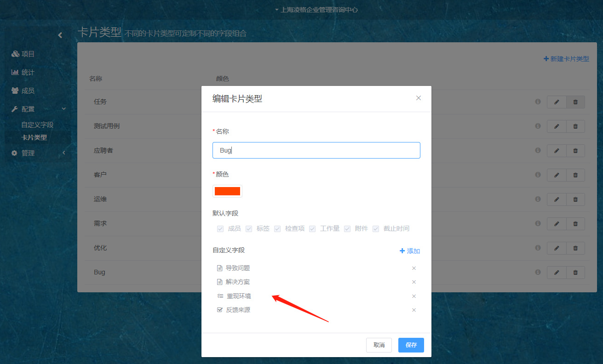Screen dimensions: 603x364
Task: Click 添加 to add a custom field
Action: click(x=409, y=251)
